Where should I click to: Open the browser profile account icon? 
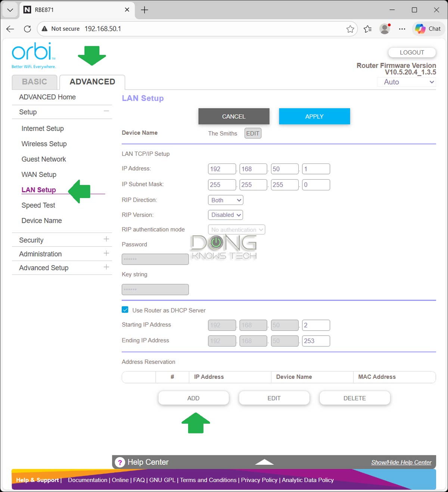385,29
